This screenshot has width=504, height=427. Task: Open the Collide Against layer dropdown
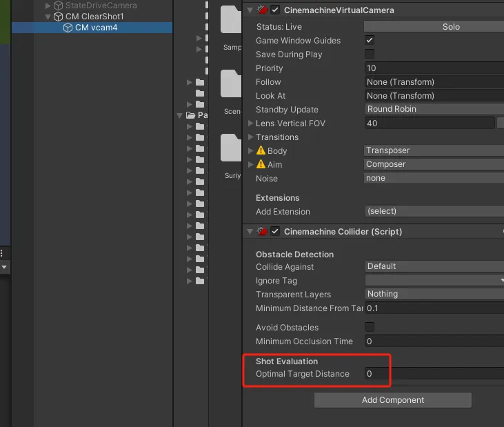pyautogui.click(x=434, y=266)
